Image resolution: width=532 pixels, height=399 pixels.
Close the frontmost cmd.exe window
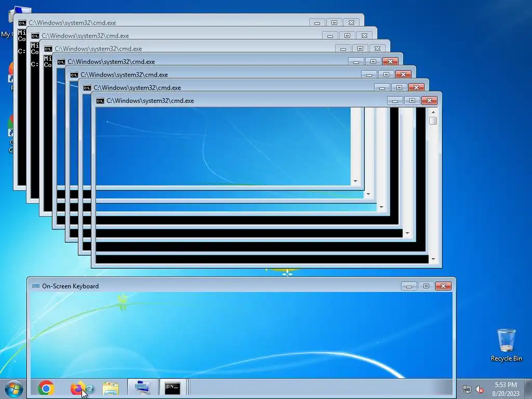[x=429, y=100]
